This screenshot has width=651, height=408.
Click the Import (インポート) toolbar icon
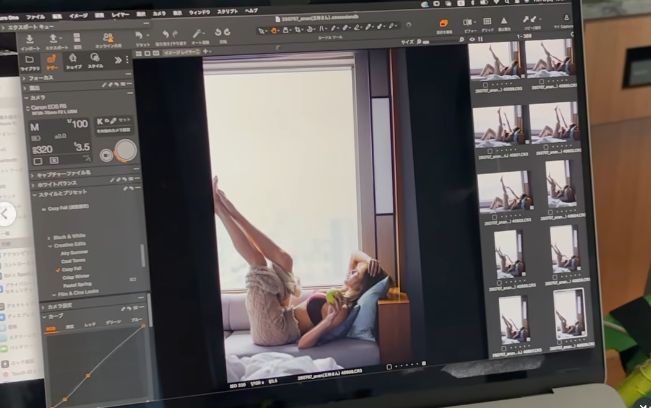29,40
